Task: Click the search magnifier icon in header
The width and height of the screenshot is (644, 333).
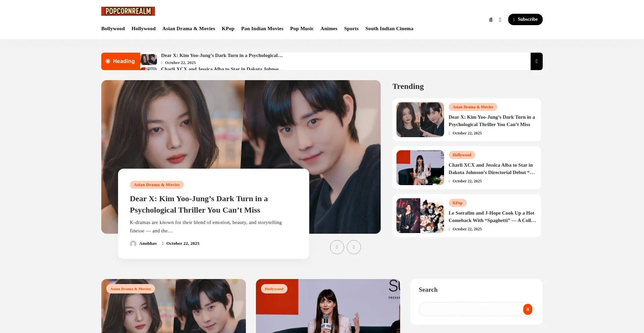Action: click(491, 20)
